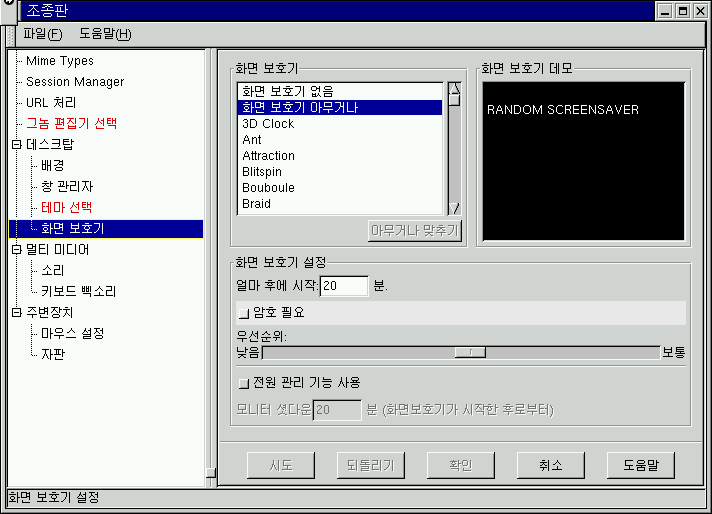Image resolution: width=712 pixels, height=514 pixels.
Task: Open the 파일(F) menu
Action: click(x=43, y=34)
